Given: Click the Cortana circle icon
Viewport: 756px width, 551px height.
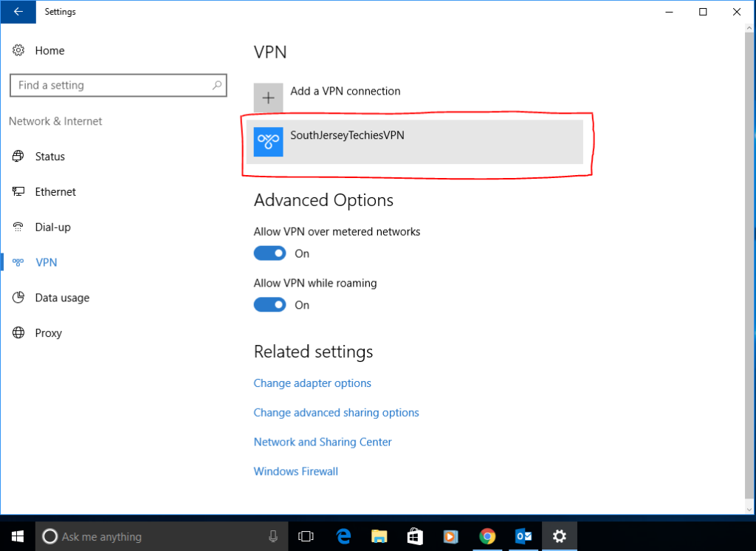Looking at the screenshot, I should click(49, 536).
